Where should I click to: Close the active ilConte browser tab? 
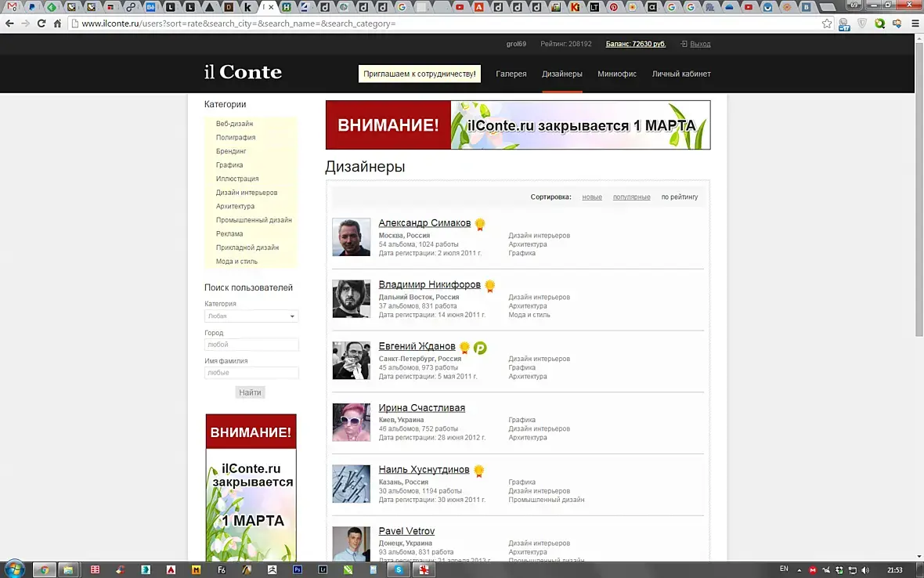271,7
